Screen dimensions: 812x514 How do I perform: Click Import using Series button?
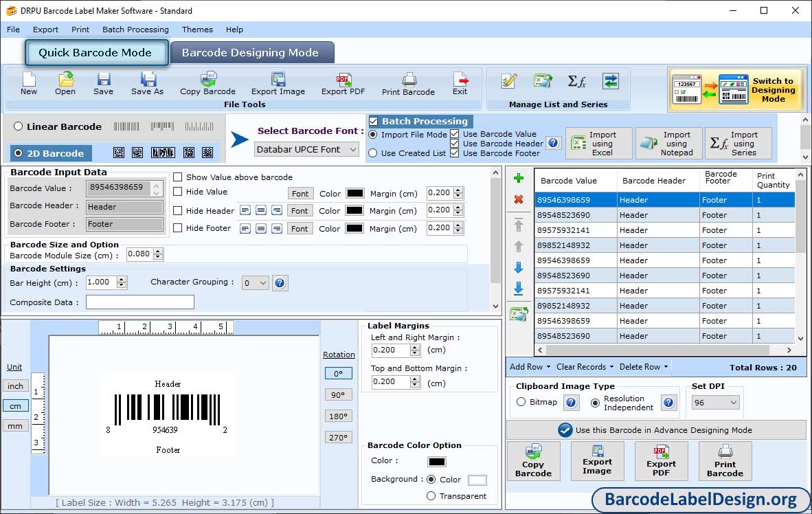tap(738, 143)
